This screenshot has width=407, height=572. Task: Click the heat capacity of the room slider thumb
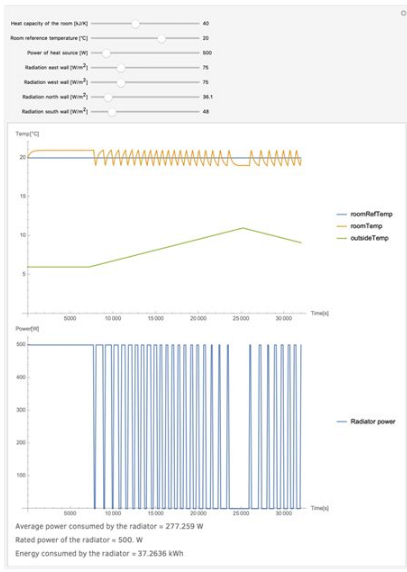pyautogui.click(x=135, y=24)
